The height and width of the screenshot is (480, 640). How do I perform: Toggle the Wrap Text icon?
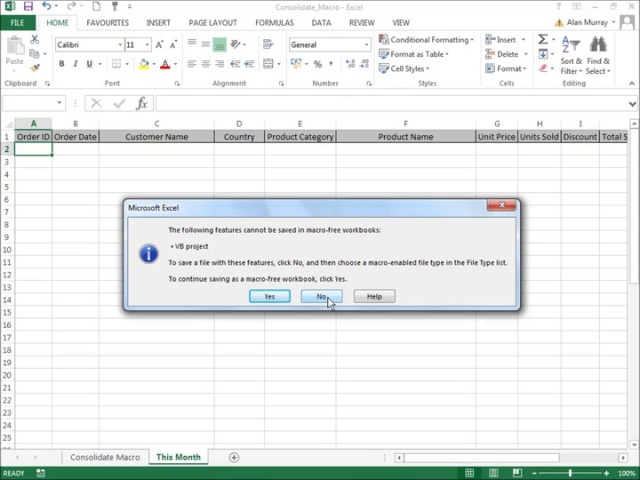268,44
